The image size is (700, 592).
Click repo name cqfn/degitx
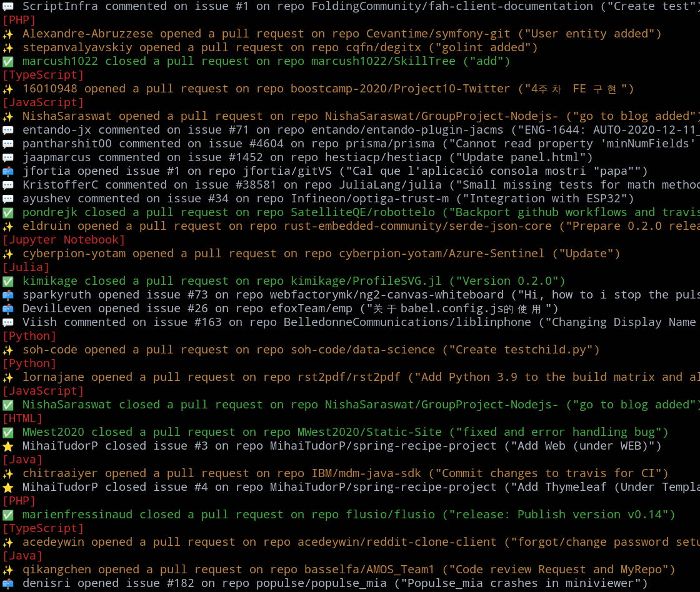pyautogui.click(x=384, y=47)
